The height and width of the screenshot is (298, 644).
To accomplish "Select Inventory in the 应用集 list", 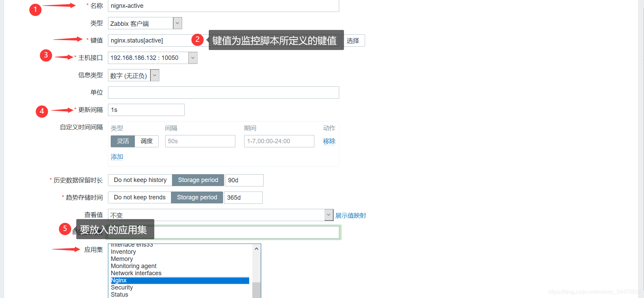I will pos(180,252).
